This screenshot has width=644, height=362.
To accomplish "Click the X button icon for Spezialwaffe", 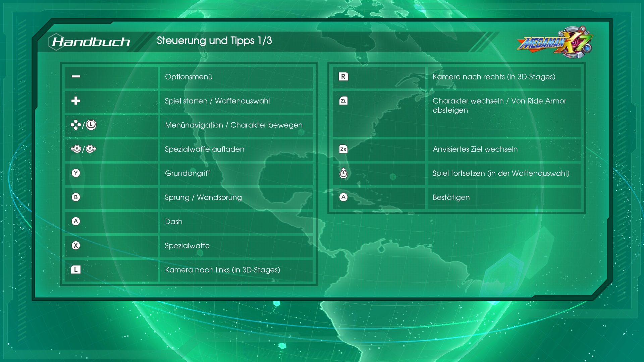I will coord(76,245).
